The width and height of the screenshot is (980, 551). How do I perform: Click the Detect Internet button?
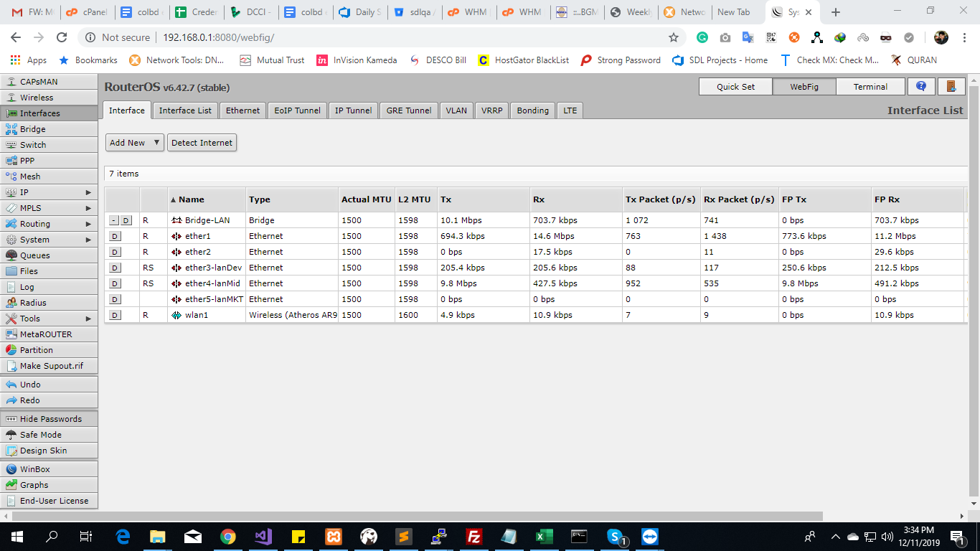pyautogui.click(x=202, y=143)
